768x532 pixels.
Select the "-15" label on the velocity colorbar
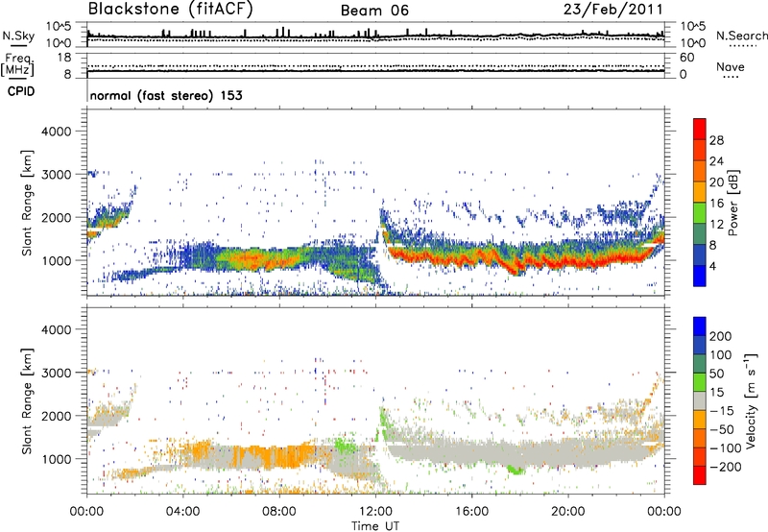723,410
